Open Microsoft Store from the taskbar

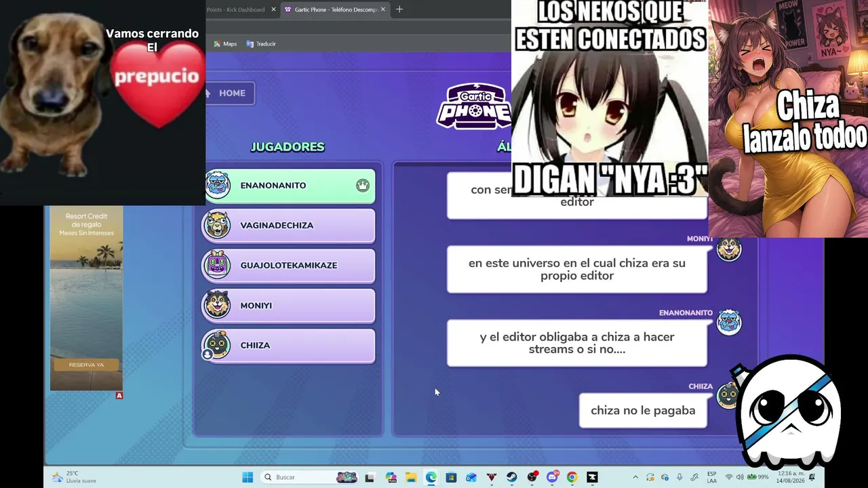click(451, 477)
